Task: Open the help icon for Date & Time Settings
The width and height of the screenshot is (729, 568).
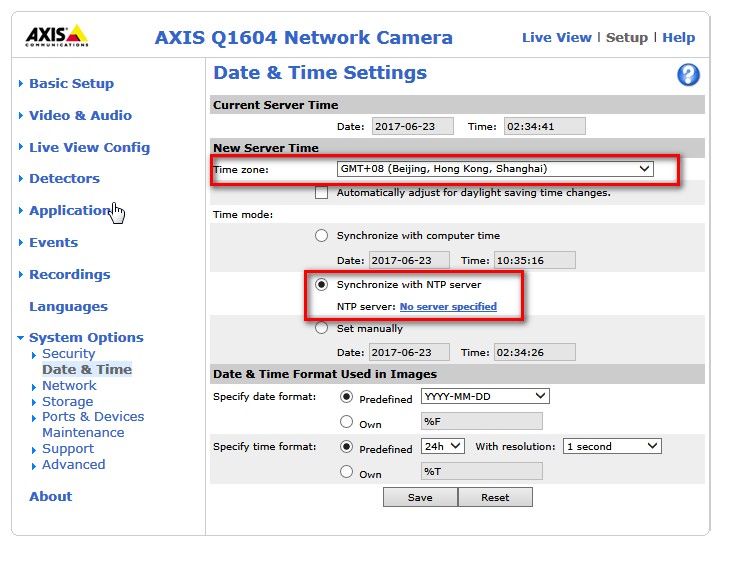Action: 688,74
